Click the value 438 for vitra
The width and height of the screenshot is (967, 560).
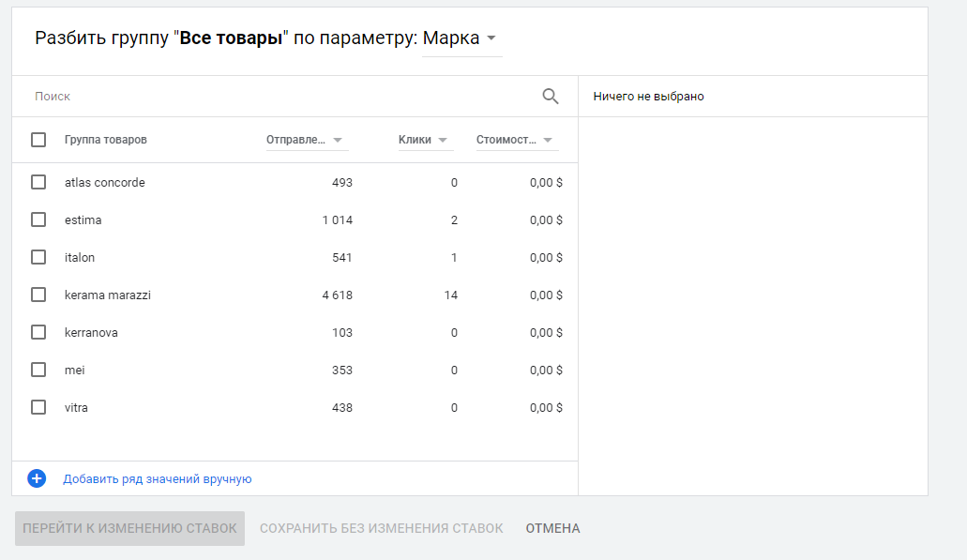[342, 408]
